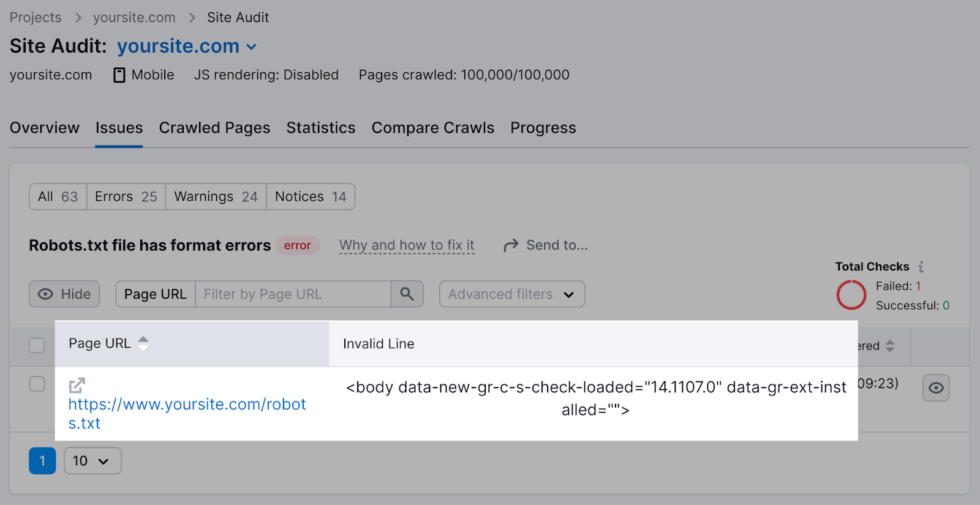Screen dimensions: 980x505
Task: Tick the robots.txt row checkbox
Action: click(x=37, y=384)
